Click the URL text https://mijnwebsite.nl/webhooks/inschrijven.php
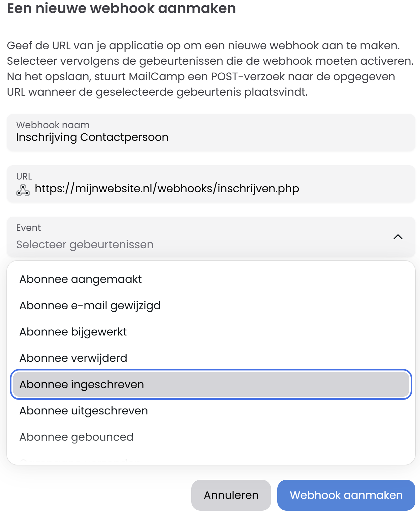Viewport: 420px width, 515px height. (x=167, y=188)
